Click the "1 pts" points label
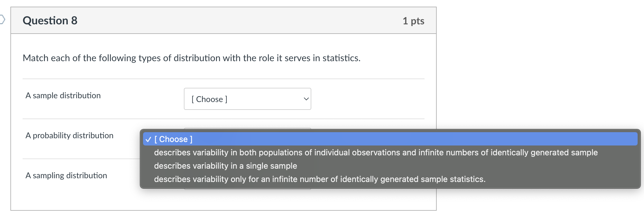 point(413,21)
